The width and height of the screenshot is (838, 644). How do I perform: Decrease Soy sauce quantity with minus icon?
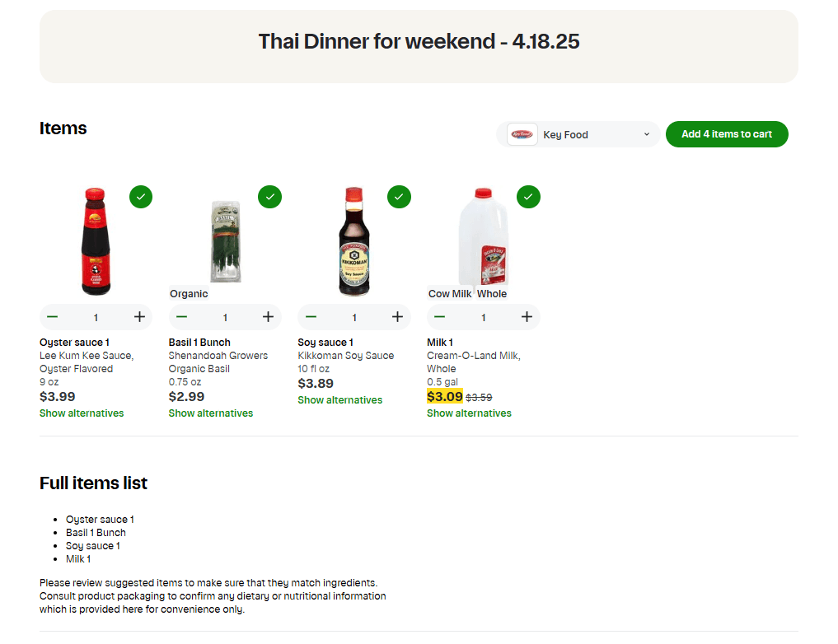pyautogui.click(x=311, y=316)
